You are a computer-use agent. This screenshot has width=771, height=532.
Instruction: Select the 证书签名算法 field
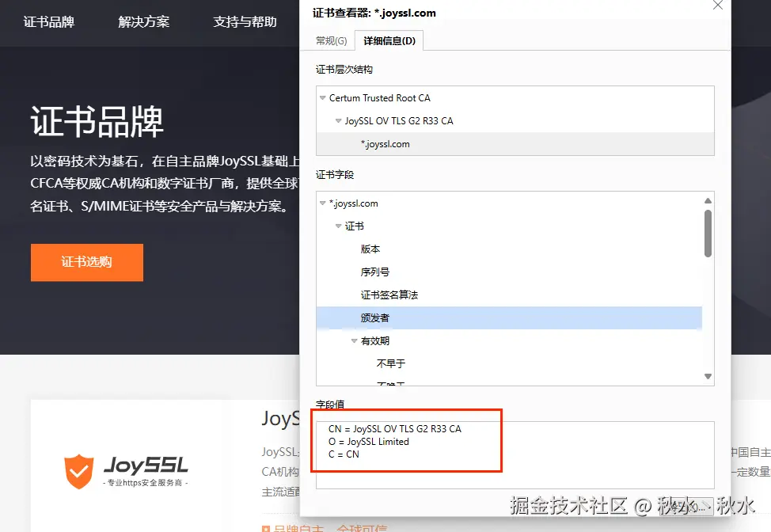[x=389, y=295]
